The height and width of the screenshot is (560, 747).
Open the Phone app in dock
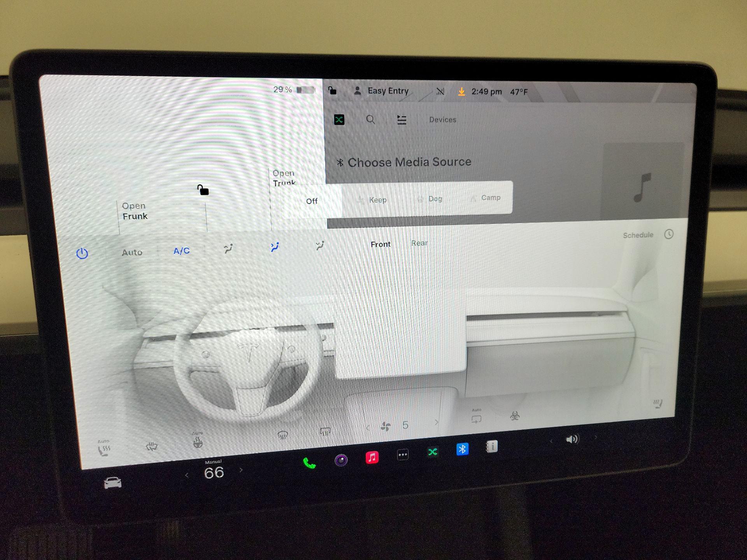pyautogui.click(x=309, y=463)
